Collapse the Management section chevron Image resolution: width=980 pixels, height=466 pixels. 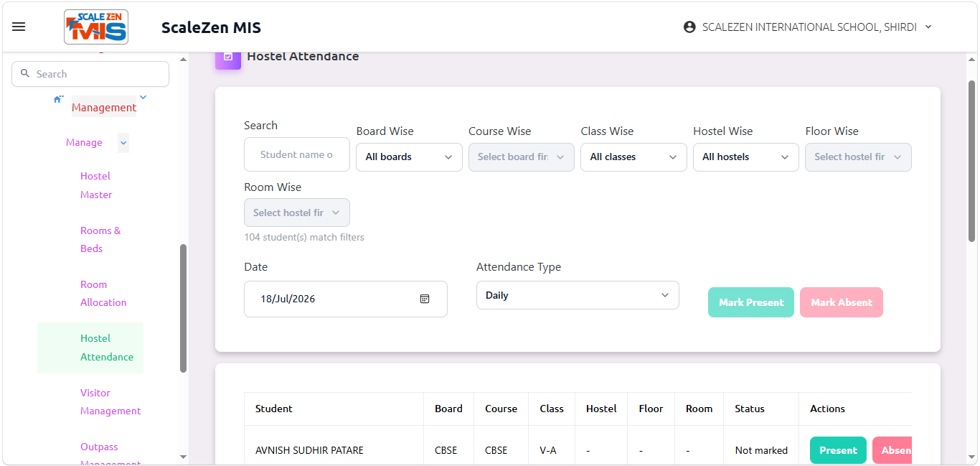(x=143, y=97)
